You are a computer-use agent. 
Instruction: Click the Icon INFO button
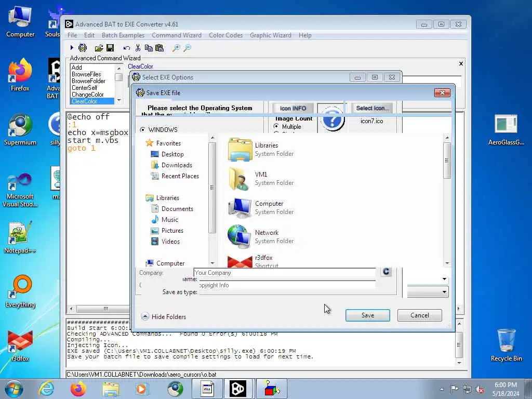tap(293, 108)
